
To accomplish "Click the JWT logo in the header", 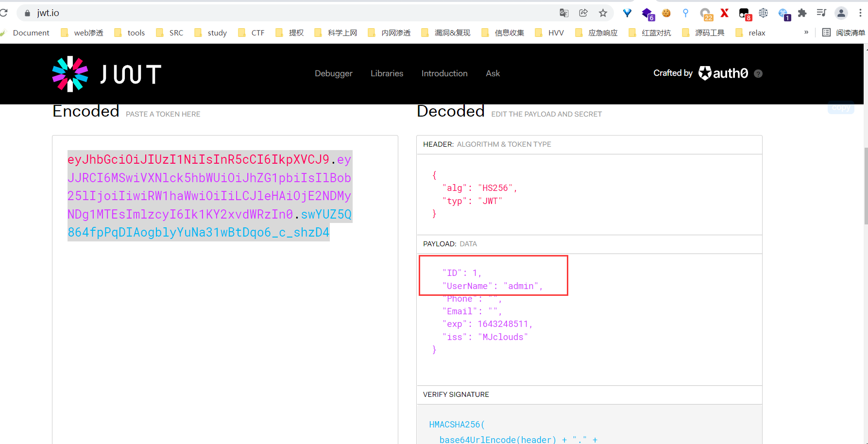I will (x=106, y=74).
